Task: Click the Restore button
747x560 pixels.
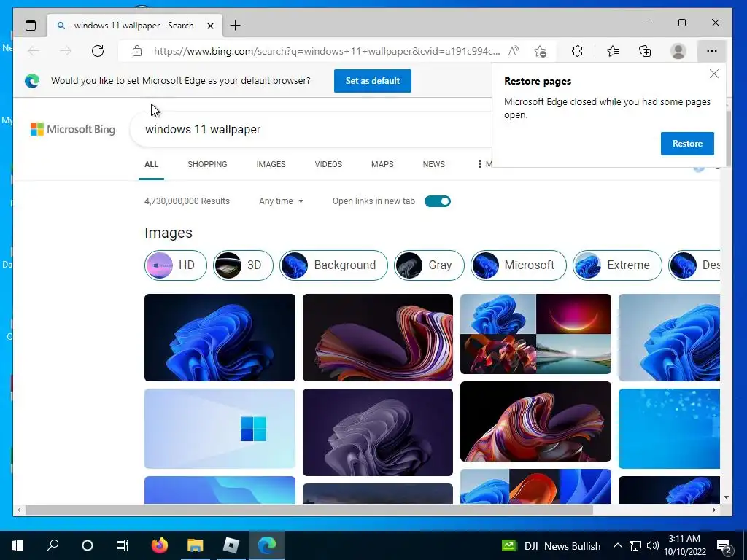Action: (x=687, y=144)
